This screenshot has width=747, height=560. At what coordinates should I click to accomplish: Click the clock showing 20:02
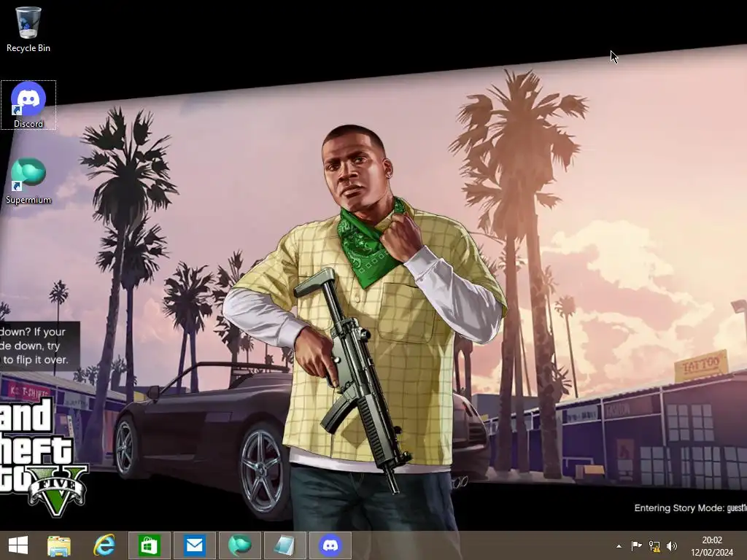click(x=712, y=540)
